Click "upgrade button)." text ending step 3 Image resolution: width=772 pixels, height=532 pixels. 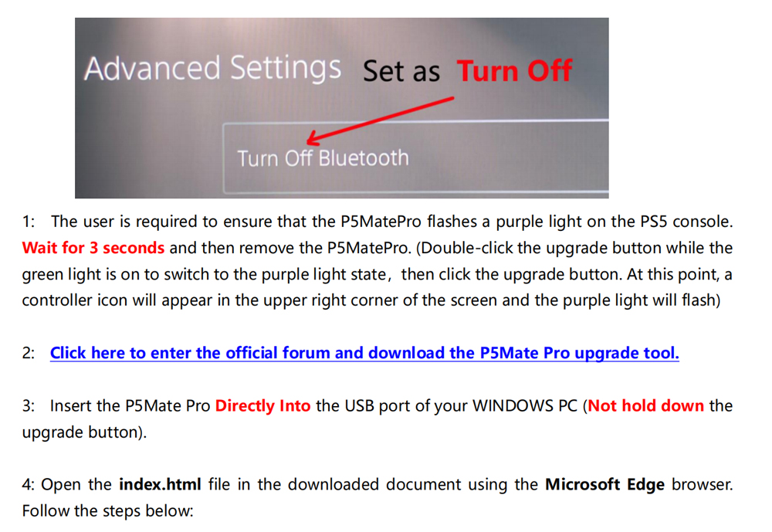coord(85,432)
